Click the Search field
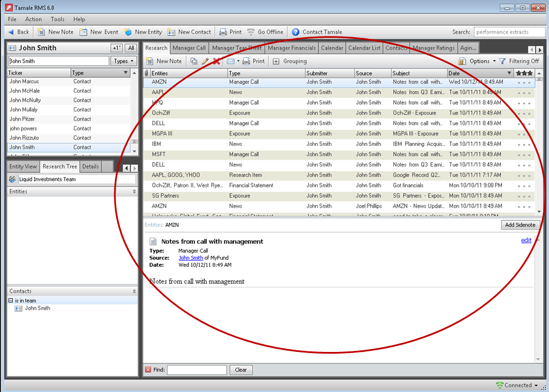The image size is (549, 392). pos(509,32)
